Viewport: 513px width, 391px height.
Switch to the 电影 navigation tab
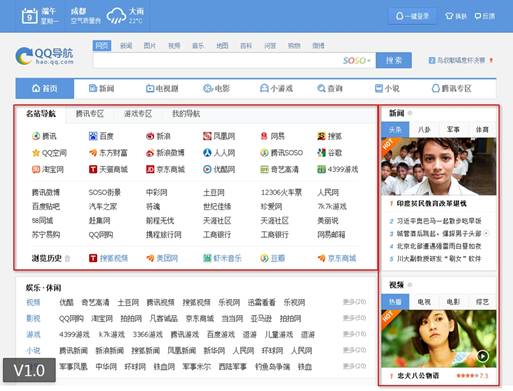tap(217, 89)
